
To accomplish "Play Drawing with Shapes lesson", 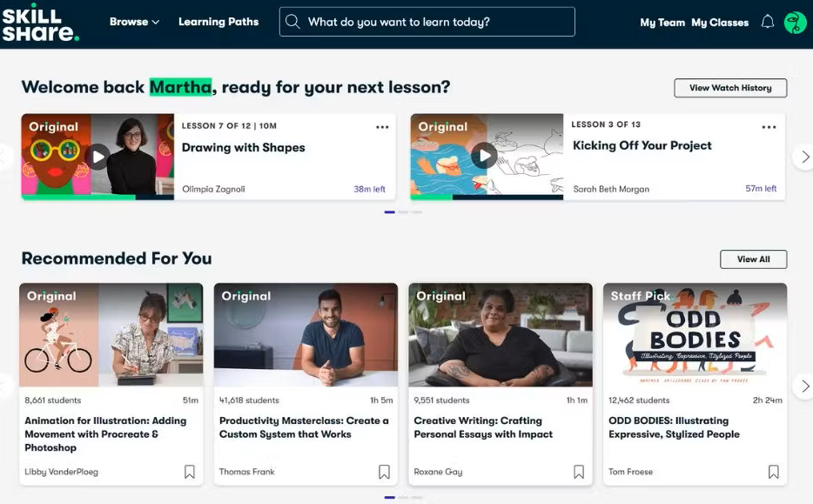I will [98, 156].
